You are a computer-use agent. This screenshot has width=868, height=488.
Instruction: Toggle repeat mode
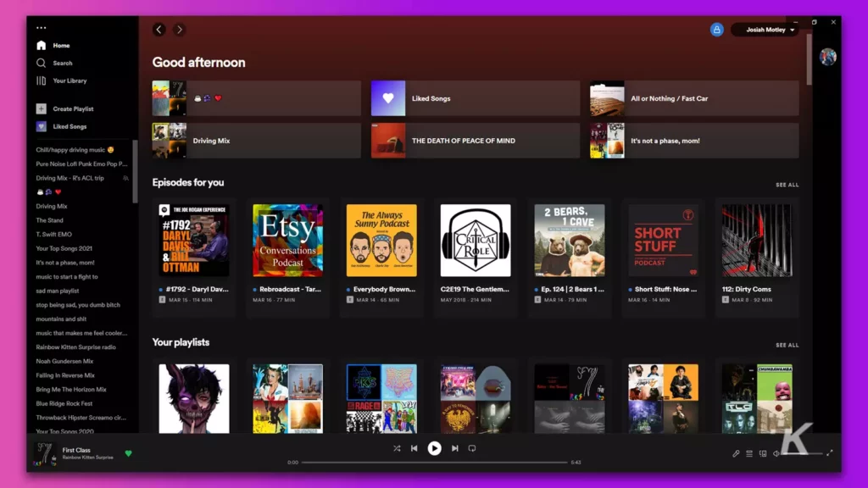click(474, 449)
